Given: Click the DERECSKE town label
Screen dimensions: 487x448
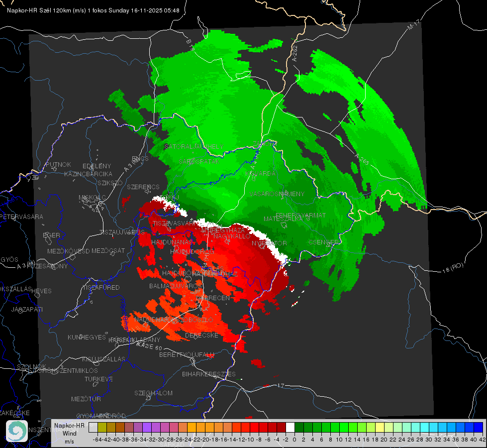Looking at the screenshot, I should pyautogui.click(x=201, y=335).
